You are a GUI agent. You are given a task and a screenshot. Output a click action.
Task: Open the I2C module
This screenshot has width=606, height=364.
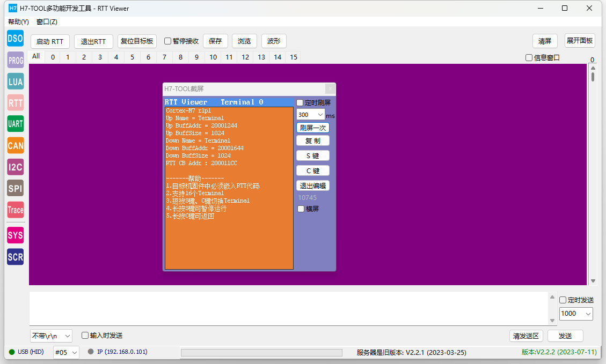16,167
